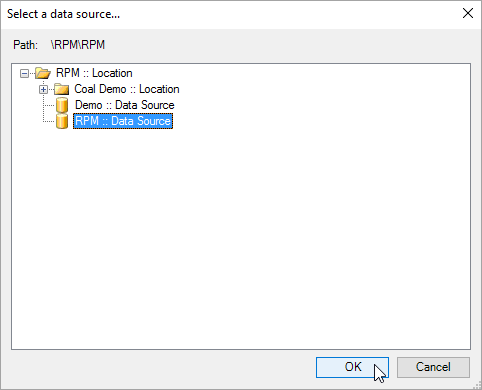Viewport: 482px width, 390px height.
Task: Click the dotted resize grip of the dialog
Action: tap(477, 385)
